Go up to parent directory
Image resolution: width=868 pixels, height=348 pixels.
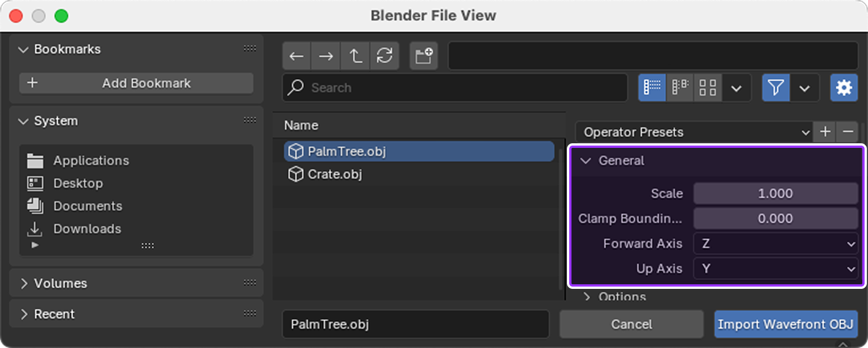tap(355, 56)
